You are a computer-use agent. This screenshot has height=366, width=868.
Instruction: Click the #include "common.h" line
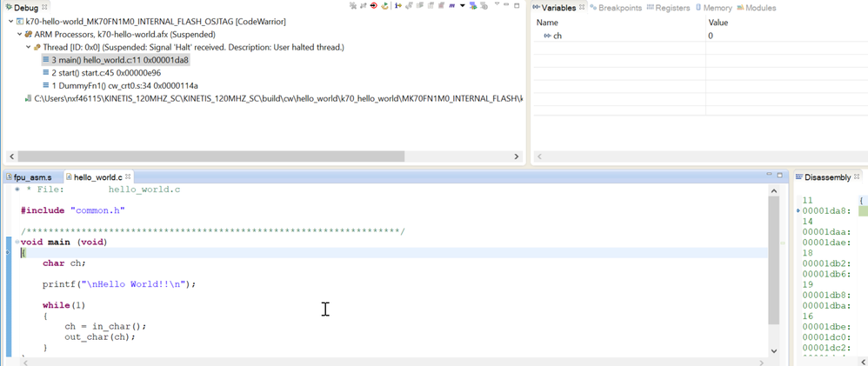tap(72, 210)
